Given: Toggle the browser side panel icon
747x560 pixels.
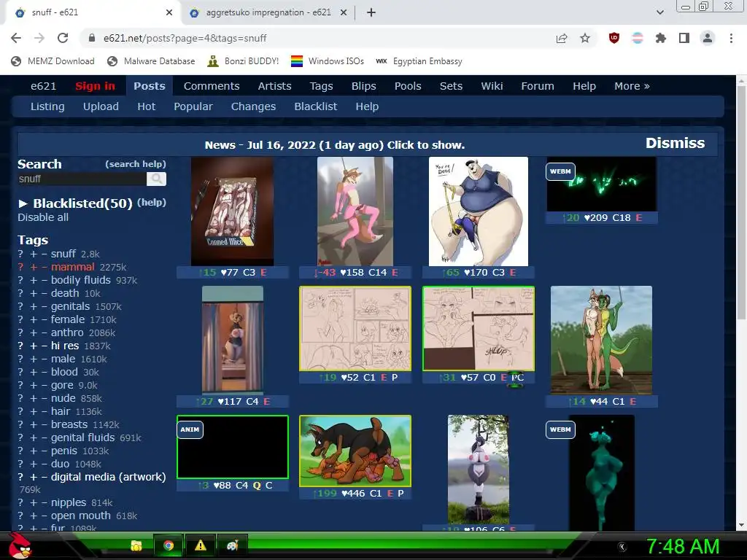Looking at the screenshot, I should click(684, 38).
